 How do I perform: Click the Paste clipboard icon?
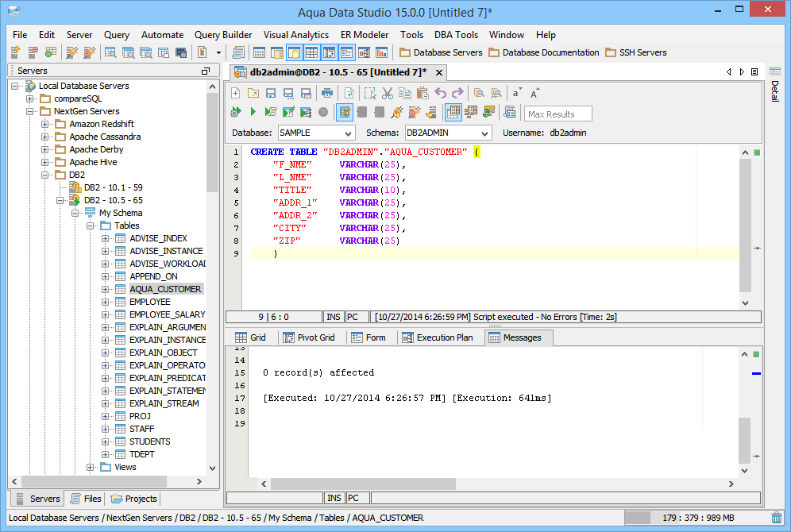[x=423, y=93]
